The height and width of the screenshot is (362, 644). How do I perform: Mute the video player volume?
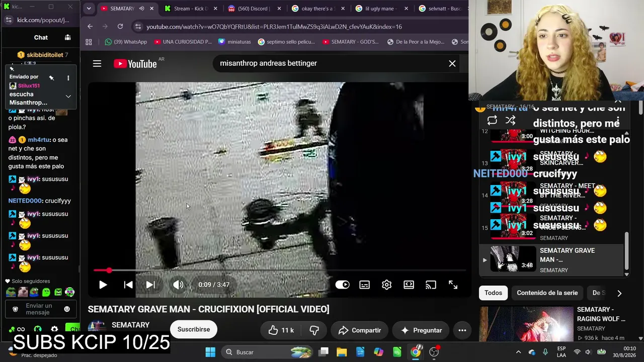(178, 285)
